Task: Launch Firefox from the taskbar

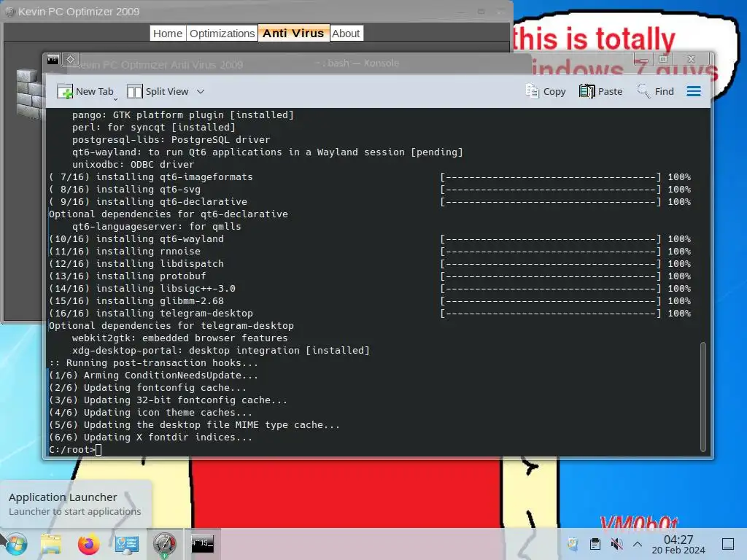Action: 88,544
